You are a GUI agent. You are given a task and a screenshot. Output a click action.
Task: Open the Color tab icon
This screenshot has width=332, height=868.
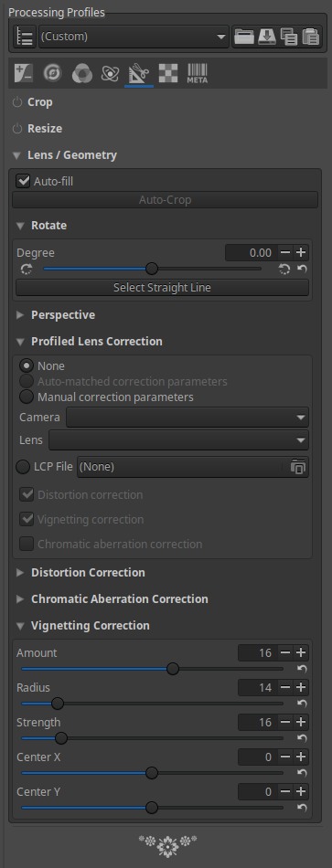(82, 73)
